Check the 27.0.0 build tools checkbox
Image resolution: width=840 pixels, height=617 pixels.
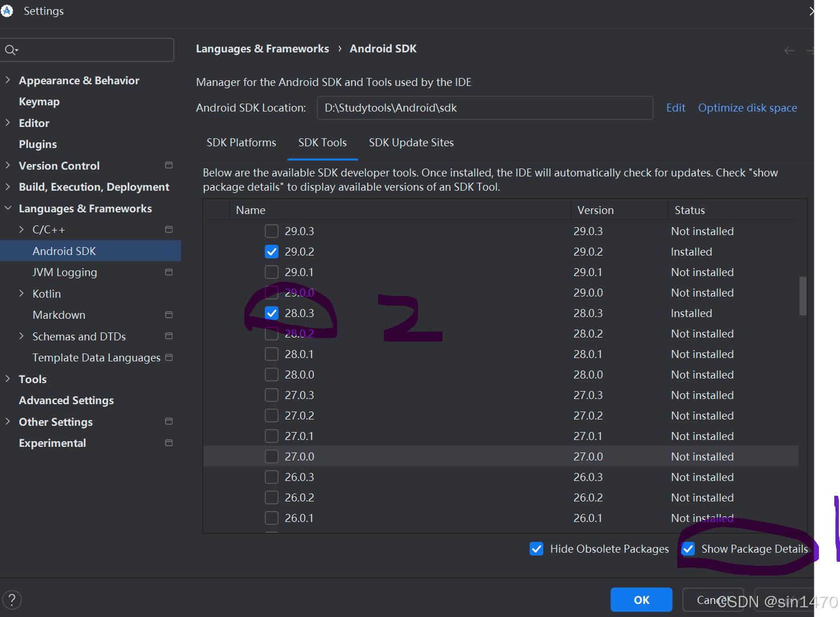pyautogui.click(x=272, y=456)
